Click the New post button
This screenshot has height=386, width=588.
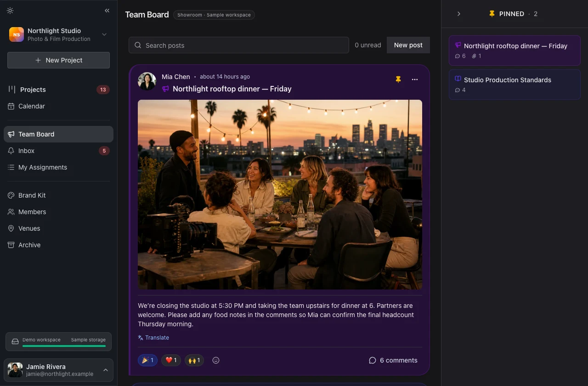click(x=408, y=45)
